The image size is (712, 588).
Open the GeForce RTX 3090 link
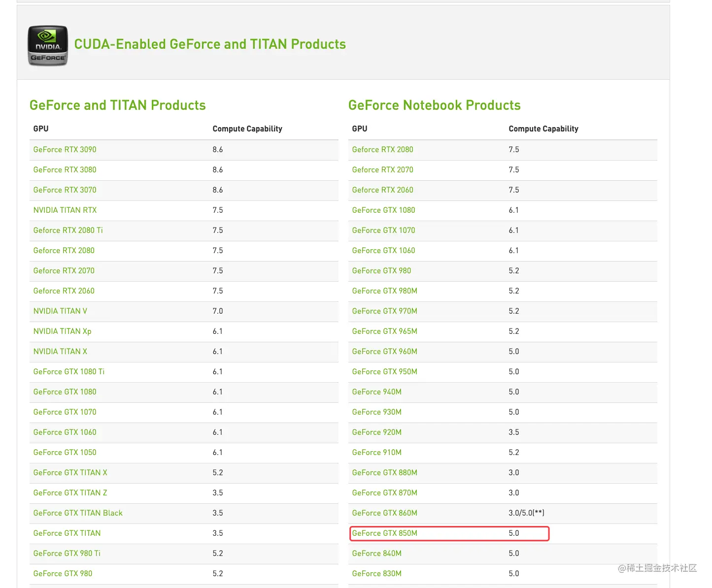pyautogui.click(x=65, y=150)
